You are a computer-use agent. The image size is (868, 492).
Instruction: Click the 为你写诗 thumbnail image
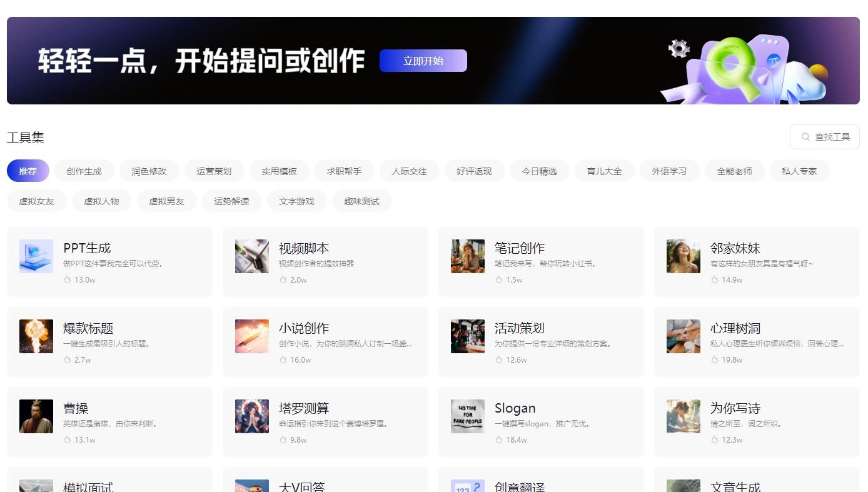[684, 416]
